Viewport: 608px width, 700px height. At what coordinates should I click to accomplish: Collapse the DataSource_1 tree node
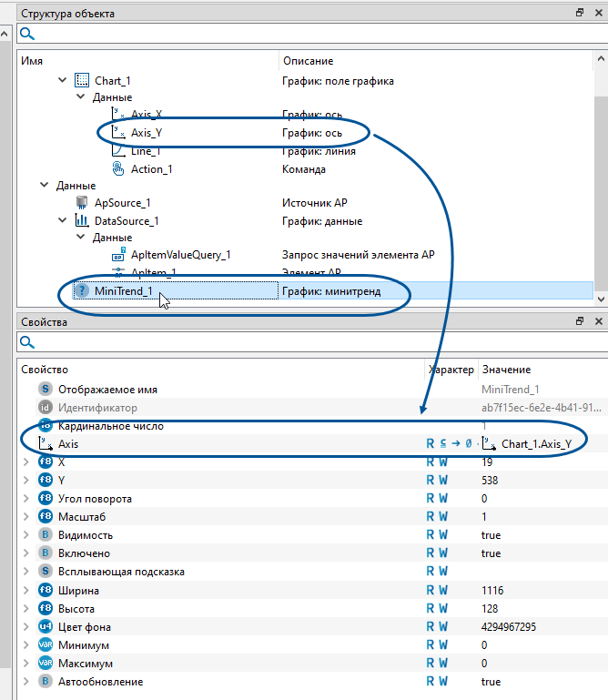pos(62,220)
